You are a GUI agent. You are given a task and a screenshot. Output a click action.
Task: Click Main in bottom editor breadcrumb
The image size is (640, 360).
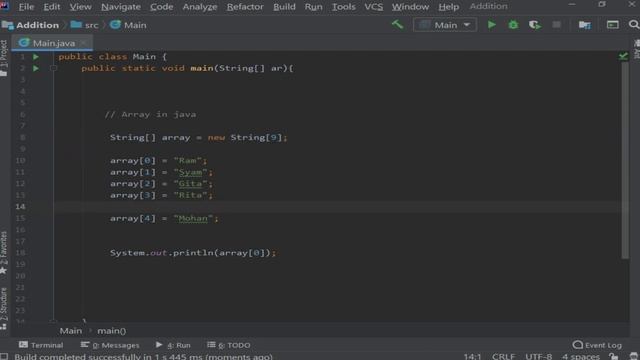pos(71,331)
